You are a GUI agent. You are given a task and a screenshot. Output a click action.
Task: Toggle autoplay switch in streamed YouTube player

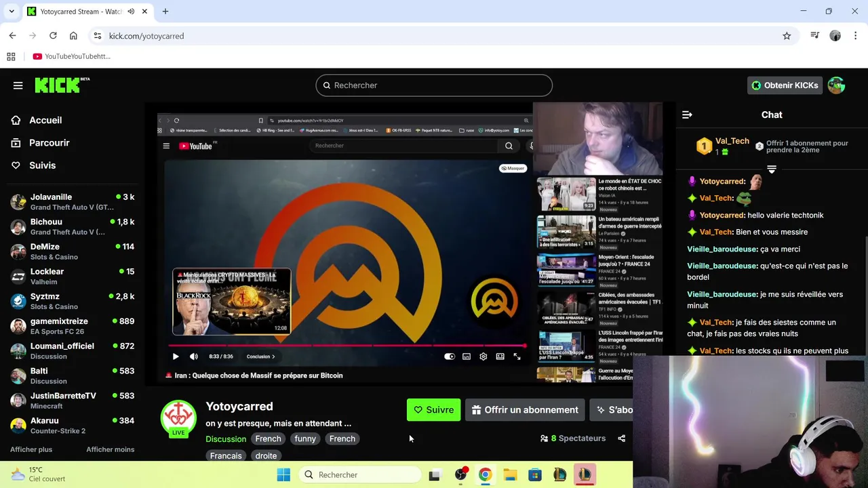[x=449, y=357]
